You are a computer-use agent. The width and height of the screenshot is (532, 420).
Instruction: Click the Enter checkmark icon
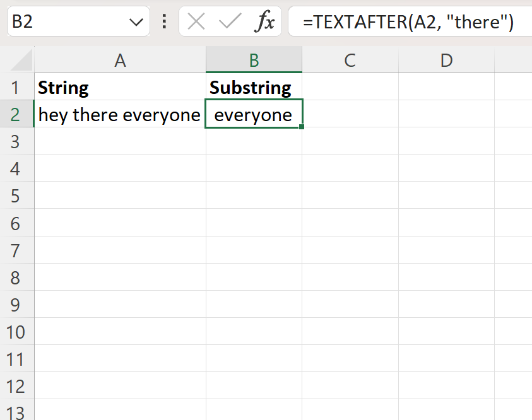click(x=228, y=21)
